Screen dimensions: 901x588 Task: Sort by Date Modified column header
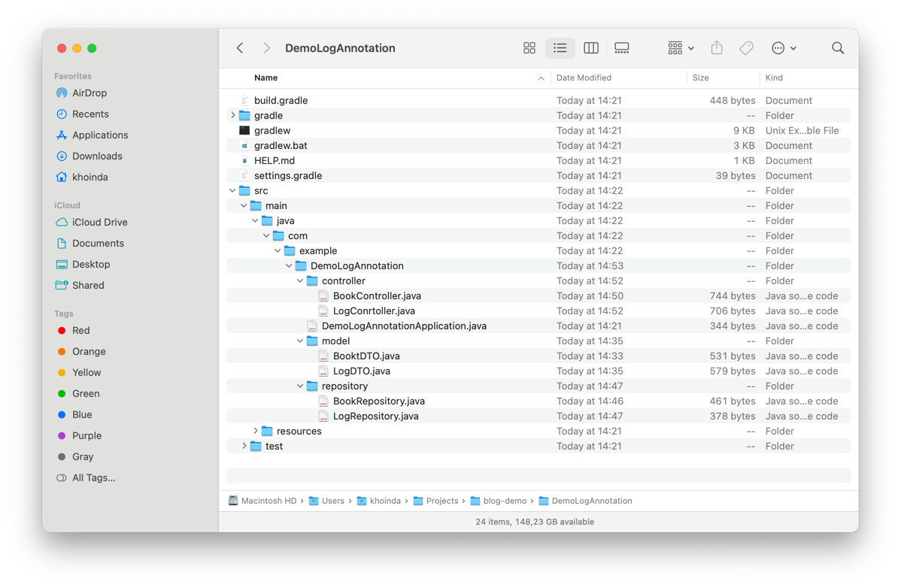click(584, 78)
